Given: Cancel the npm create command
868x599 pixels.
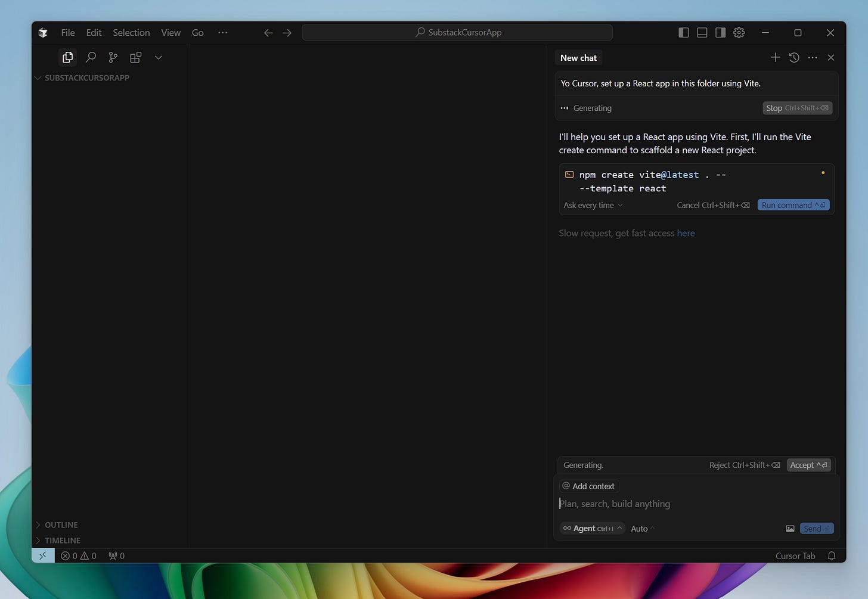Looking at the screenshot, I should [x=713, y=205].
